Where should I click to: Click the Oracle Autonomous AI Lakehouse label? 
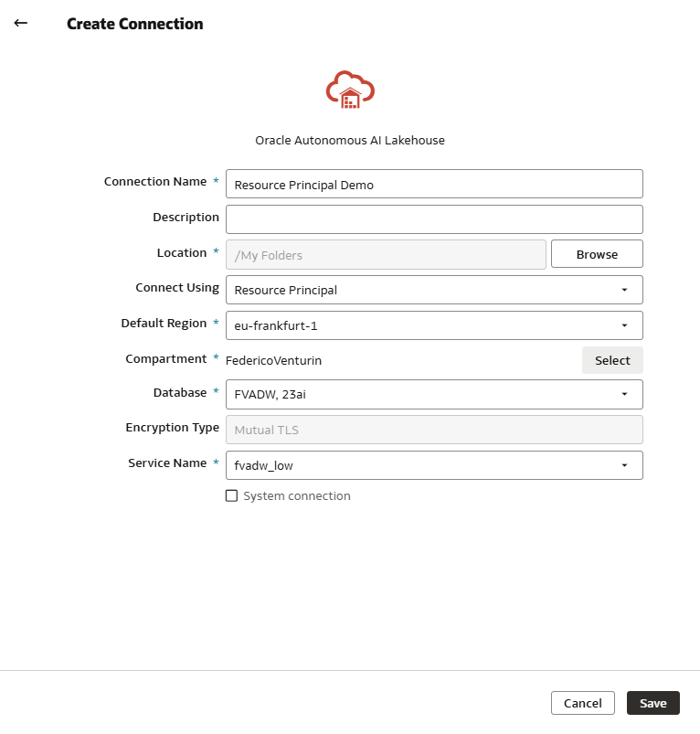350,141
